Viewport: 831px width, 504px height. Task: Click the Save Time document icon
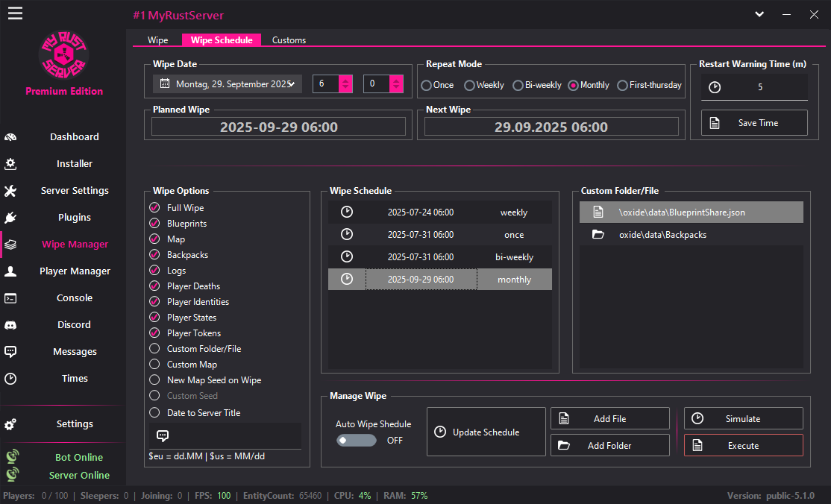pyautogui.click(x=714, y=122)
